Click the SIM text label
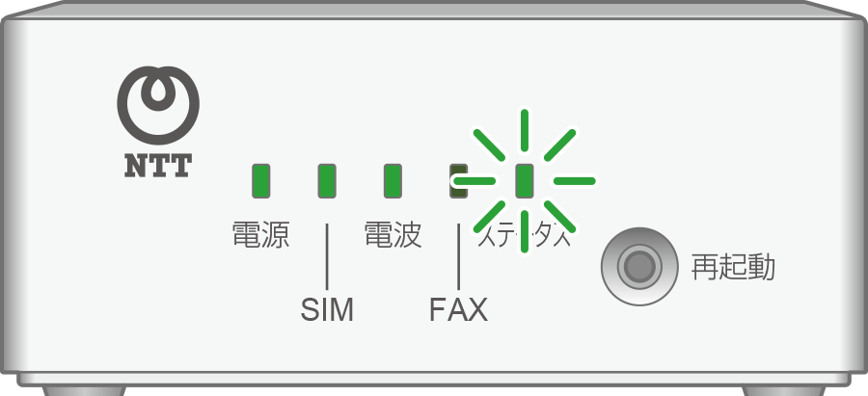This screenshot has width=868, height=396. pyautogui.click(x=327, y=310)
